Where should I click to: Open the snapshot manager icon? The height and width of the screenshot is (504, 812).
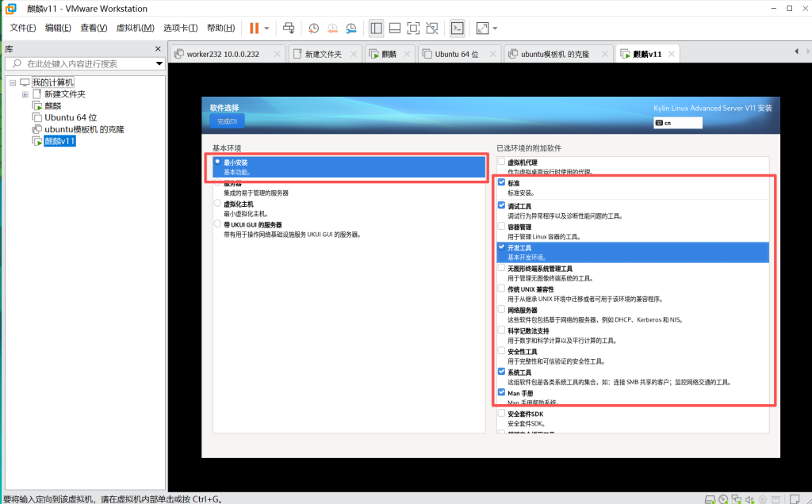(x=350, y=28)
